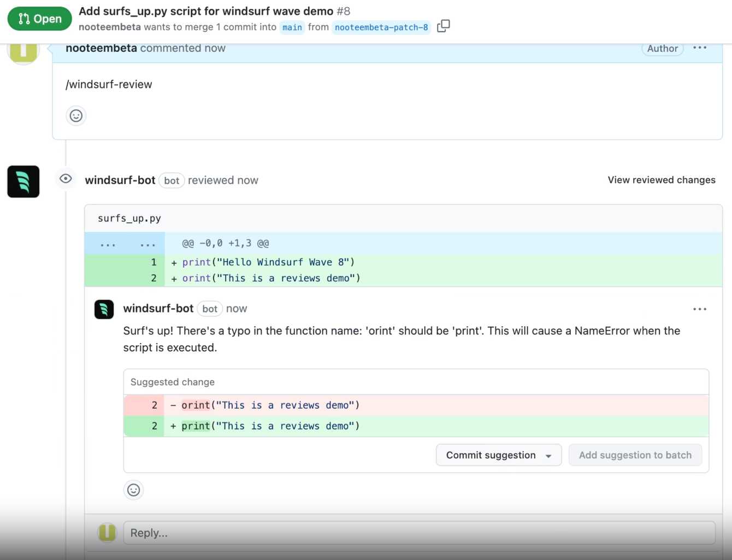
Task: Click the Author label on the comment
Action: pos(663,49)
